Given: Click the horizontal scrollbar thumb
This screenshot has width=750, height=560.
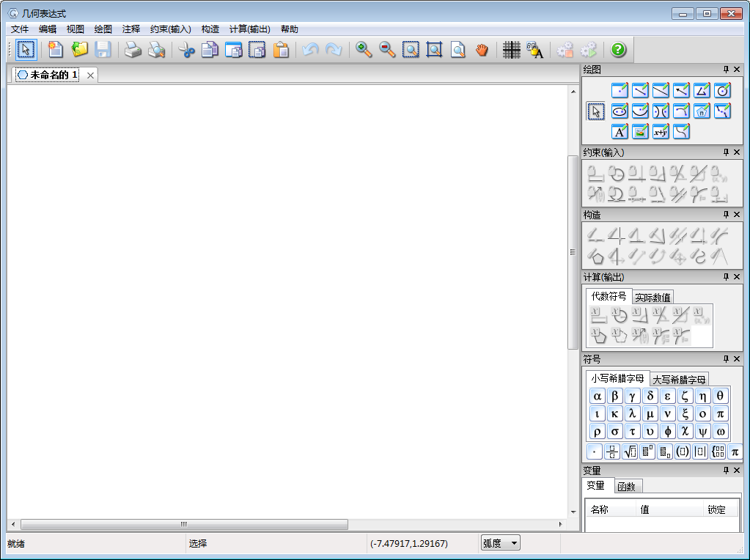Looking at the screenshot, I should tap(184, 524).
